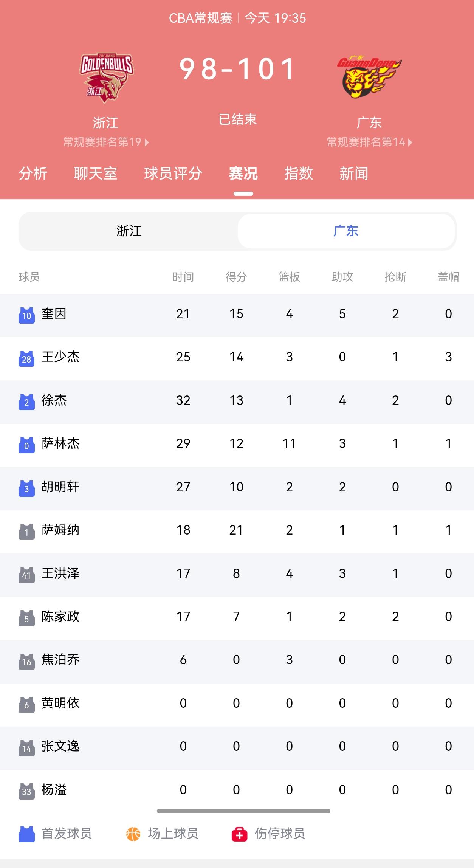The height and width of the screenshot is (868, 474).
Task: Switch the team toggle to 浙江
Action: [x=129, y=231]
